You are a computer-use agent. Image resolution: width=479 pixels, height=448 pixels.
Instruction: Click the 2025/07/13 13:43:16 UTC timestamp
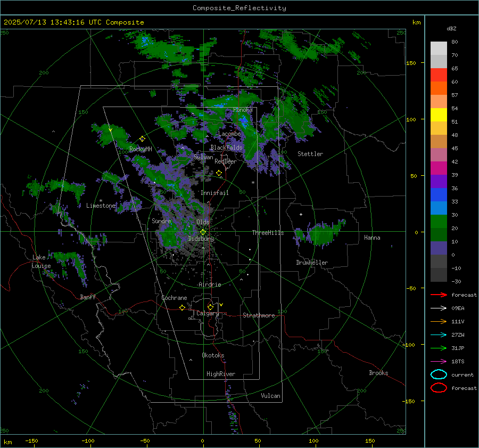pyautogui.click(x=73, y=22)
